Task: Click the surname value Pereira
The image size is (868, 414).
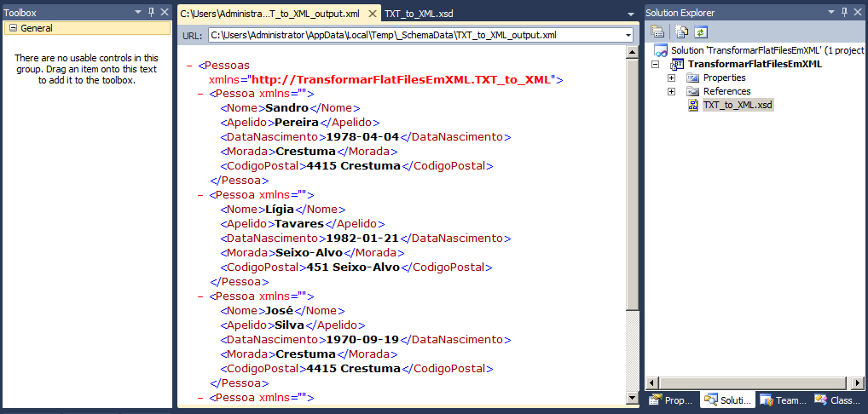Action: pyautogui.click(x=296, y=123)
